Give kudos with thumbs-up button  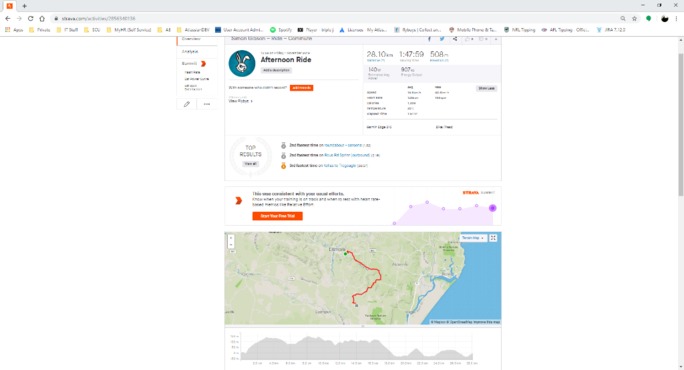pyautogui.click(x=469, y=39)
